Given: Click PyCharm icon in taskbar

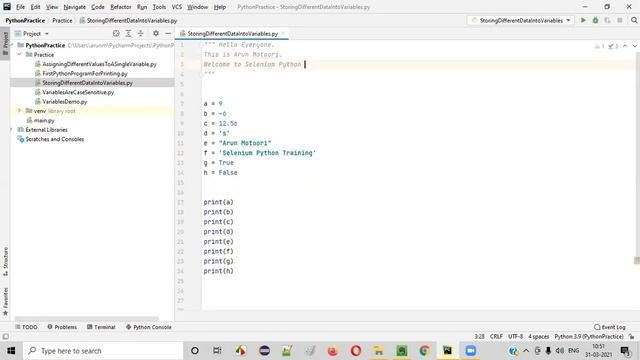Looking at the screenshot, I should 447,351.
